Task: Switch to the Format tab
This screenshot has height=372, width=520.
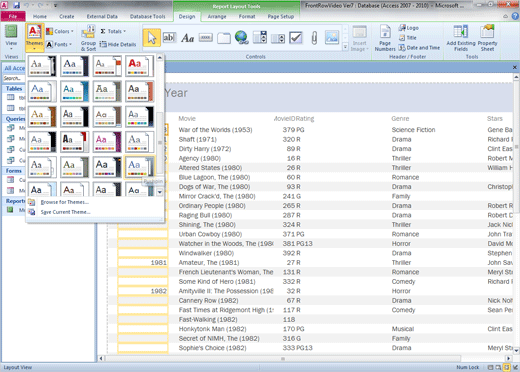Action: pyautogui.click(x=247, y=16)
